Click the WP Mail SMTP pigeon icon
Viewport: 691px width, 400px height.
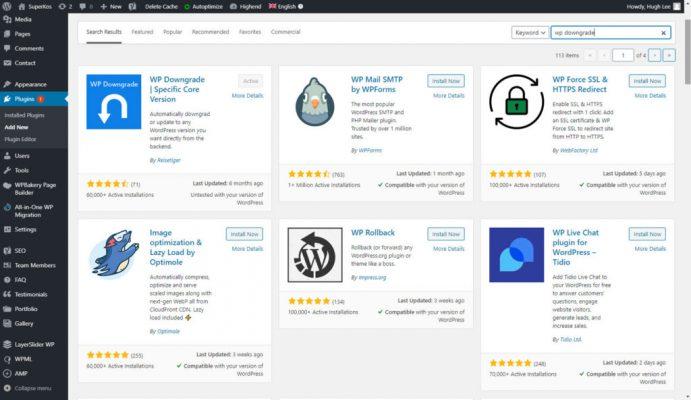(314, 101)
